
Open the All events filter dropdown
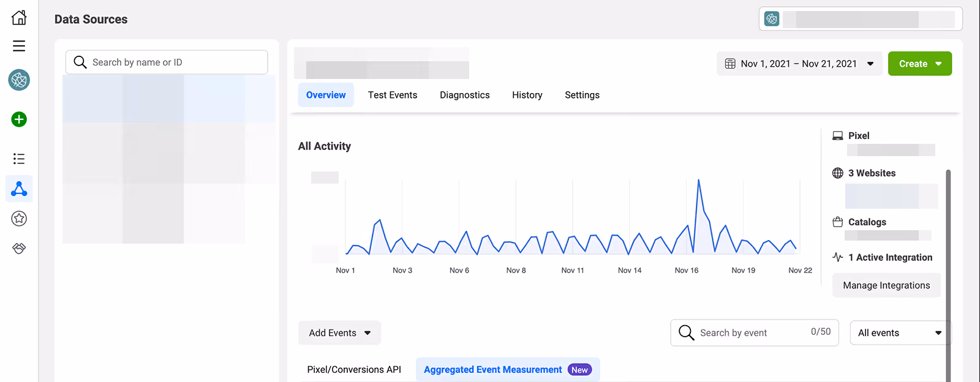tap(900, 333)
